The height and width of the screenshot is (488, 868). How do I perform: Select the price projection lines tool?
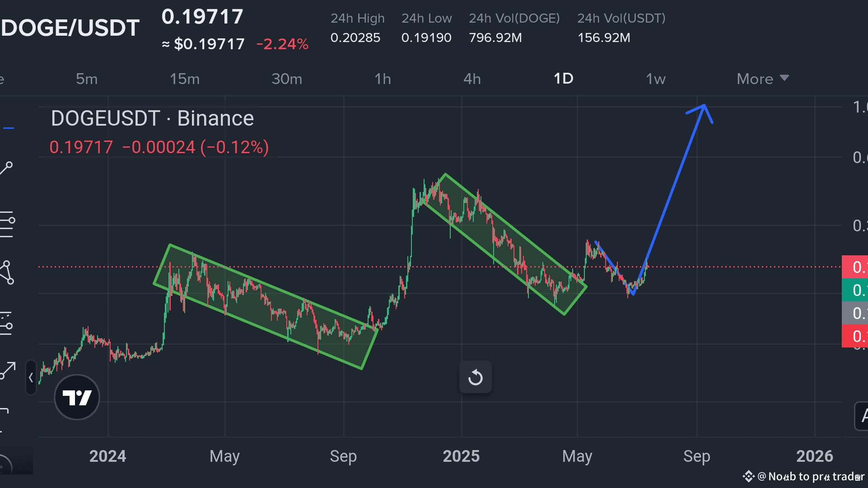[x=6, y=324]
